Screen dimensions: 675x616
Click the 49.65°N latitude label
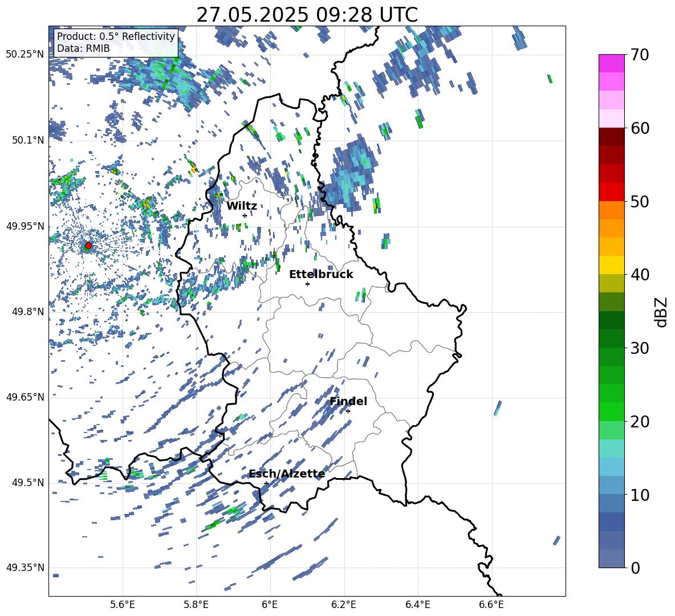pos(25,397)
